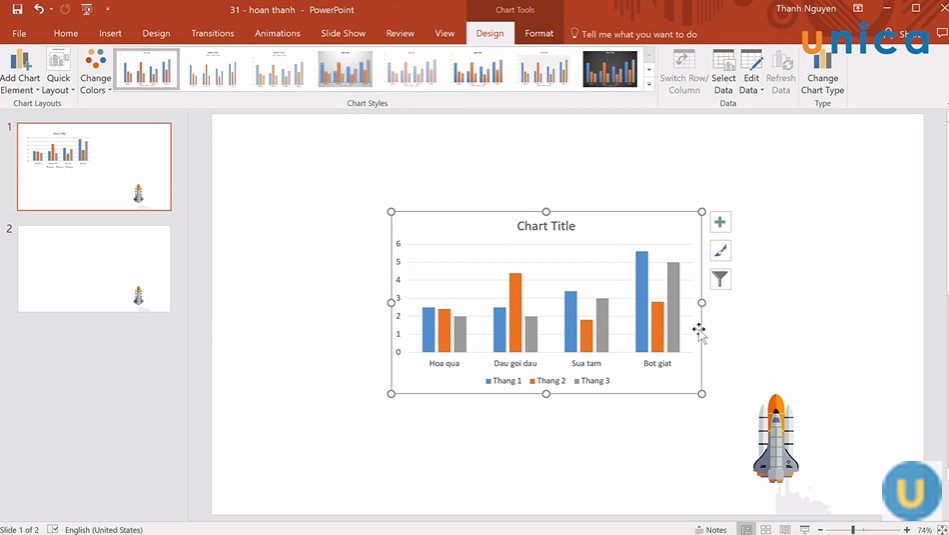Image resolution: width=949 pixels, height=535 pixels.
Task: Select the Thang 1 legend entry
Action: click(503, 381)
